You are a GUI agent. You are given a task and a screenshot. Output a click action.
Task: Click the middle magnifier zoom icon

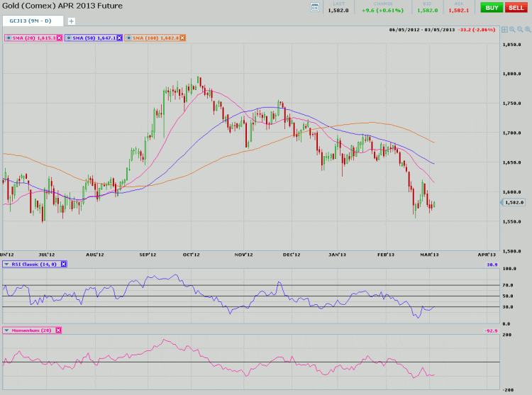(519, 30)
